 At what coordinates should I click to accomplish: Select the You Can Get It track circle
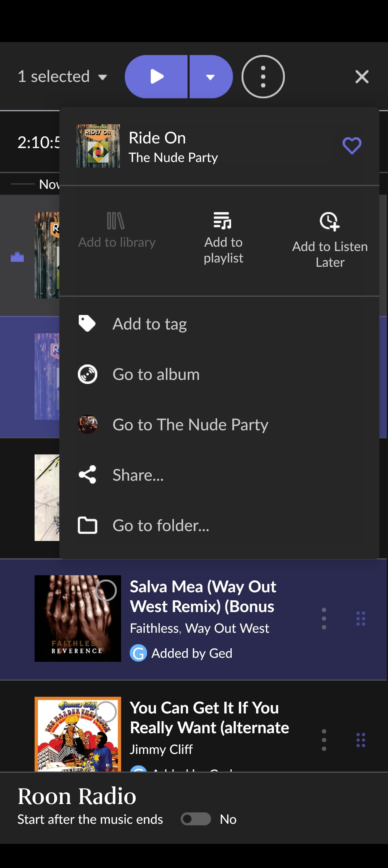106,712
